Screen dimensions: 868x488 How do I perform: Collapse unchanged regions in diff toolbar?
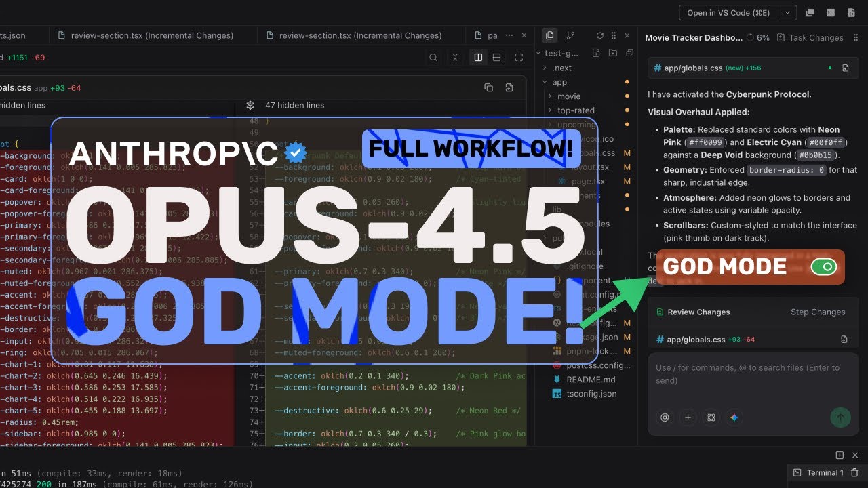[x=455, y=58]
